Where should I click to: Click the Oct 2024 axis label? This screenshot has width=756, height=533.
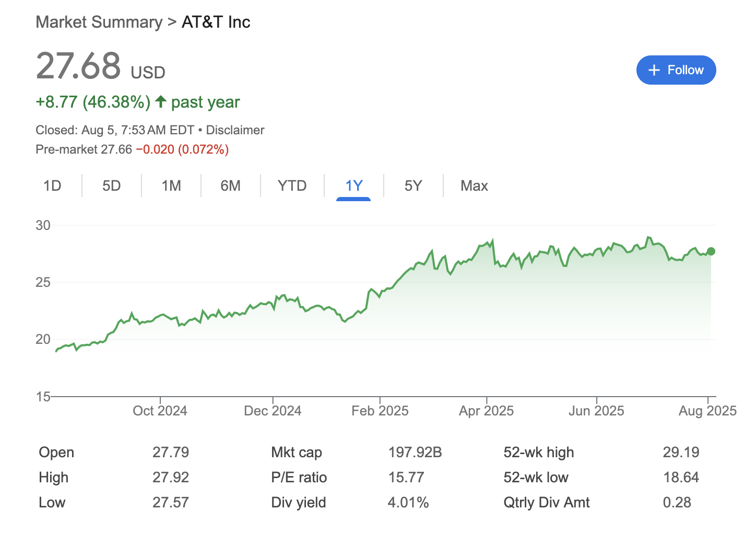160,411
